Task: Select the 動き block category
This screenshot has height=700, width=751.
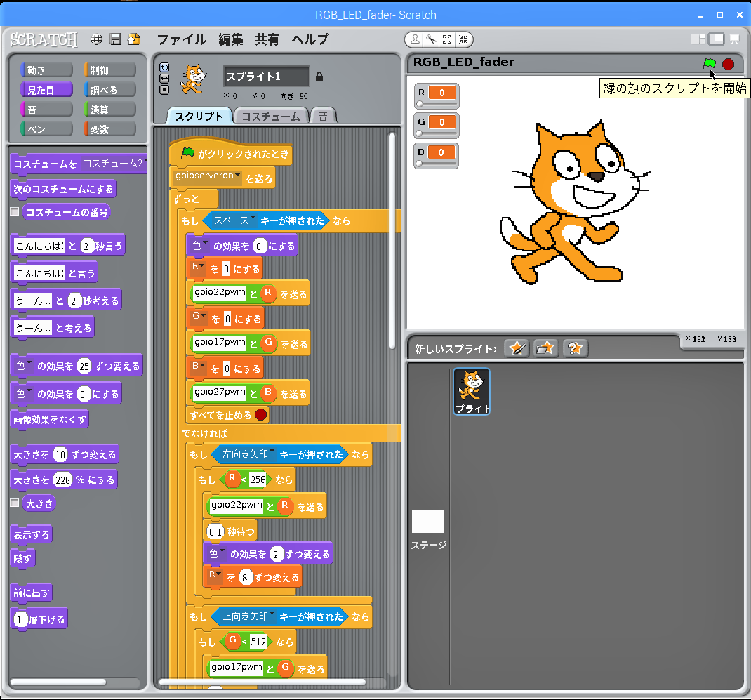Action: tap(46, 70)
